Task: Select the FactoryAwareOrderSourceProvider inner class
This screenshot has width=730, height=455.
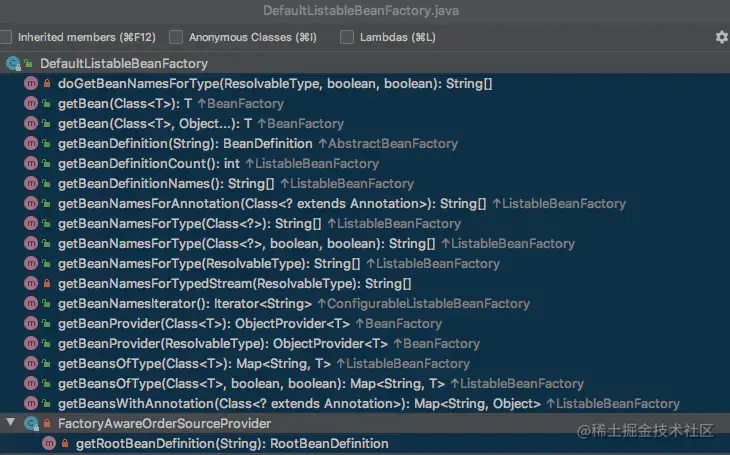Action: pyautogui.click(x=365, y=423)
